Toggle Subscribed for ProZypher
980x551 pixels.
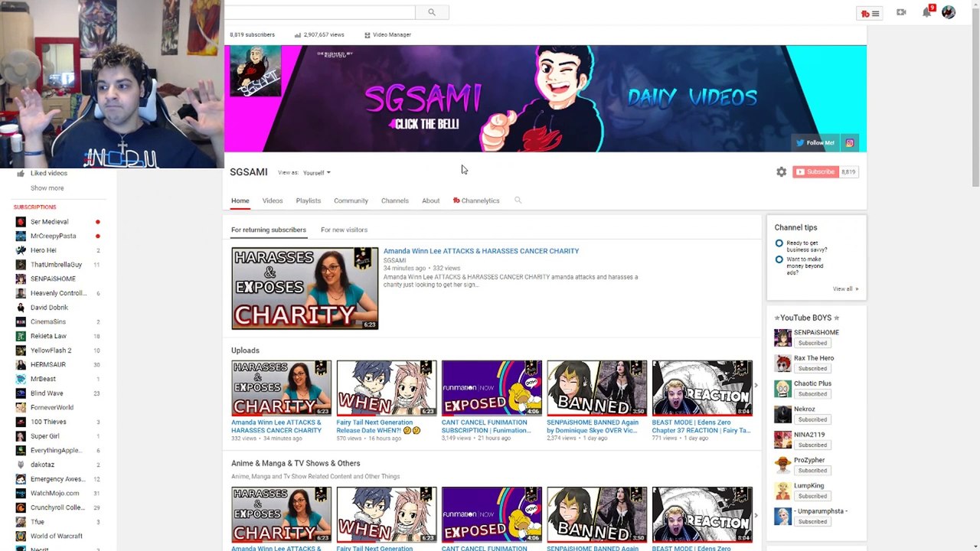click(812, 470)
